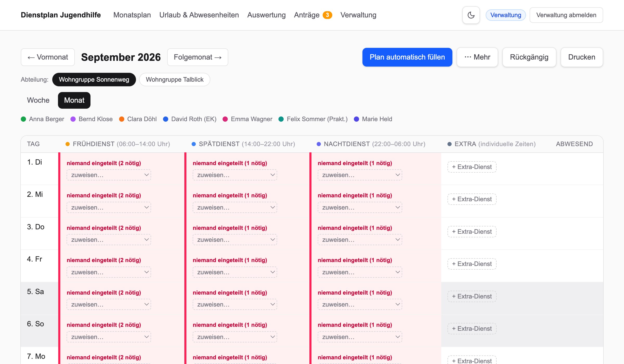Click Verwaltung abmelden
This screenshot has height=364, width=624.
tap(566, 15)
